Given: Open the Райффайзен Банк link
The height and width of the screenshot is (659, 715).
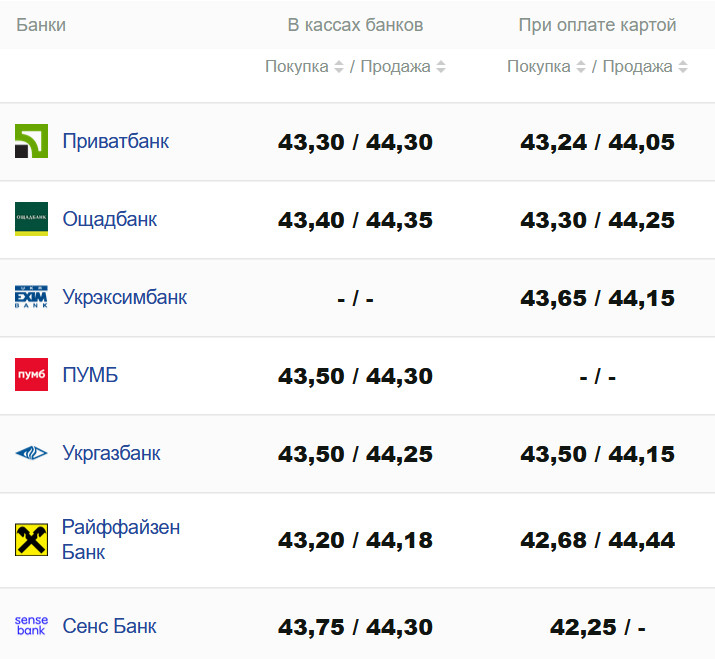Looking at the screenshot, I should pos(120,539).
